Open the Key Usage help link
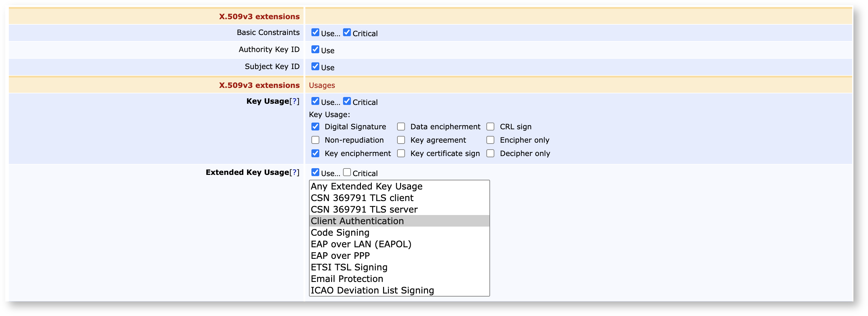The height and width of the screenshot is (316, 868). pos(294,101)
